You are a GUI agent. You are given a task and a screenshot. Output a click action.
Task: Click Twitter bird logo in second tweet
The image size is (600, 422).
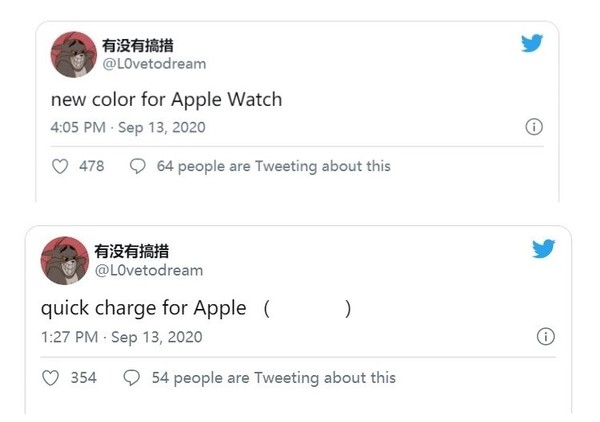point(543,249)
